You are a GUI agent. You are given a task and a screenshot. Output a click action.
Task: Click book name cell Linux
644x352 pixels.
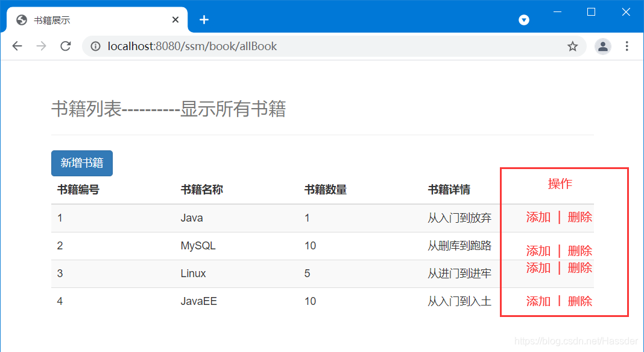[193, 274]
